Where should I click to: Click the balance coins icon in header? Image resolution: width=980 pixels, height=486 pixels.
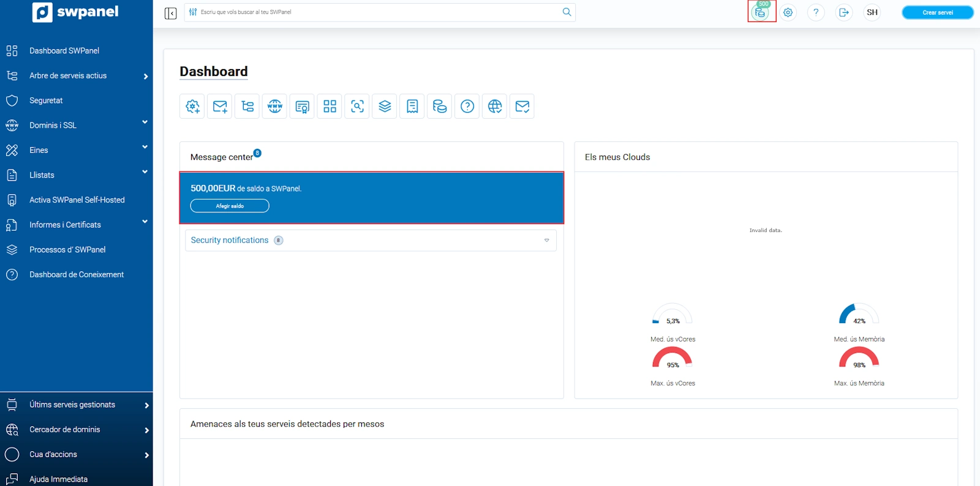tap(761, 12)
